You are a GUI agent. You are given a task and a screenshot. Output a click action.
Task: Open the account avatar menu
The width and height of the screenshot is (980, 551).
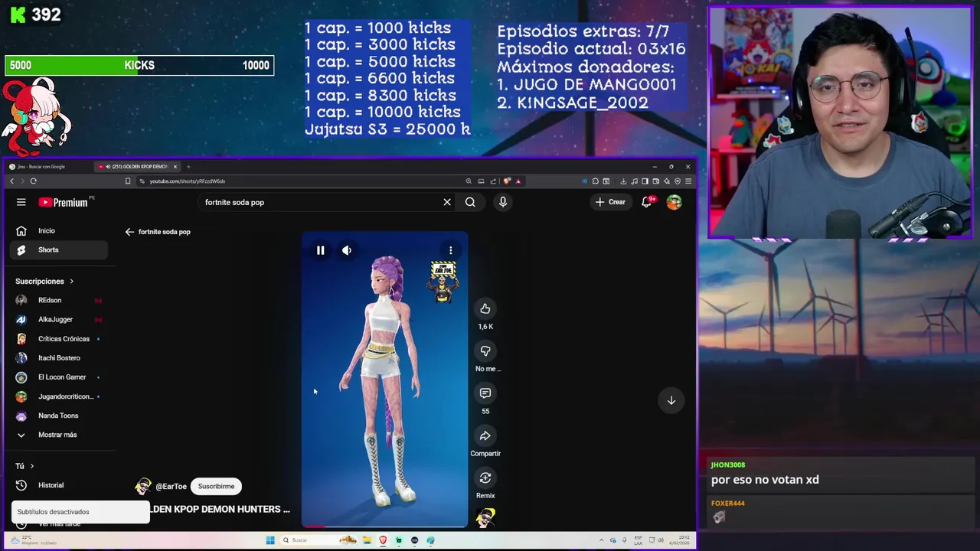pyautogui.click(x=674, y=202)
